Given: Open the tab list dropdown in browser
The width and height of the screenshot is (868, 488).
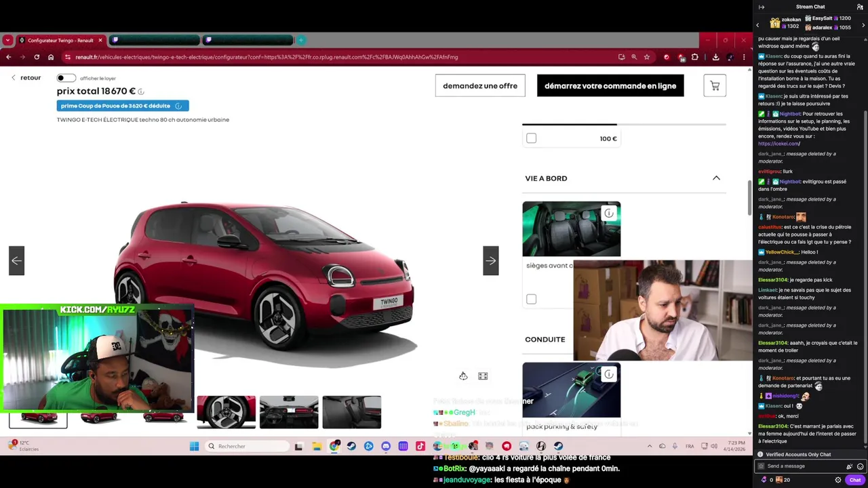Looking at the screenshot, I should click(7, 40).
